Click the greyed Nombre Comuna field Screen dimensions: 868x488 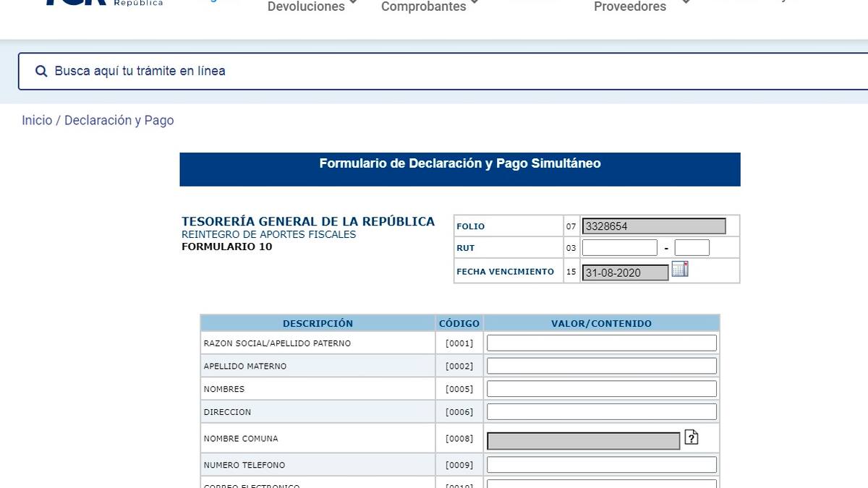584,441
